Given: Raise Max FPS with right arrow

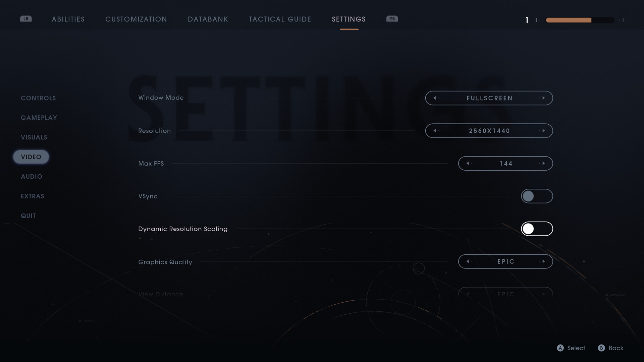Looking at the screenshot, I should (543, 163).
